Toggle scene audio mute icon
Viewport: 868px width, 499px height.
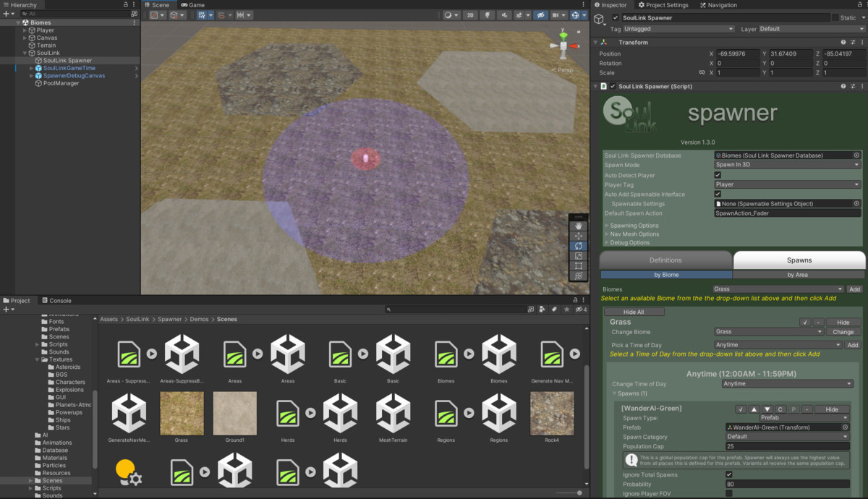pyautogui.click(x=504, y=15)
